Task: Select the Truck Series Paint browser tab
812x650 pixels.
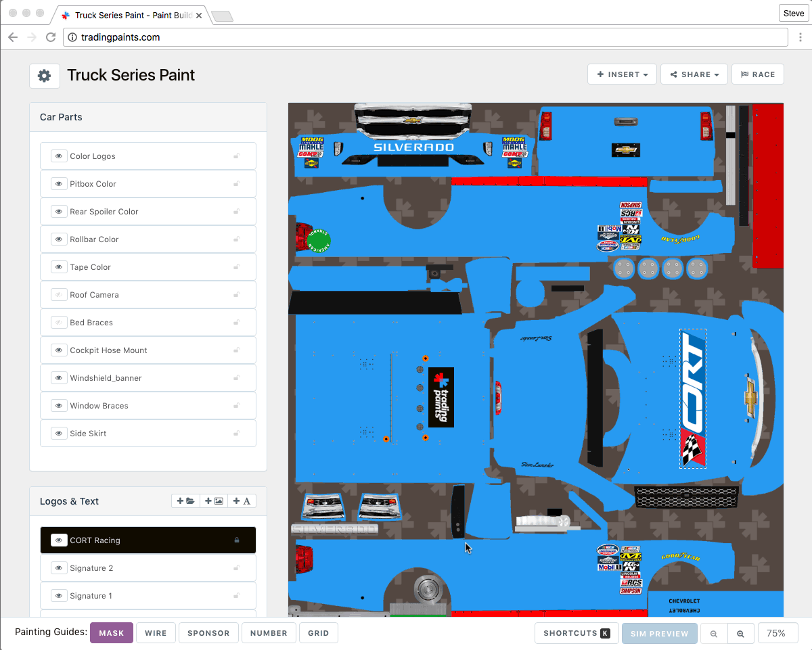Action: [132, 15]
